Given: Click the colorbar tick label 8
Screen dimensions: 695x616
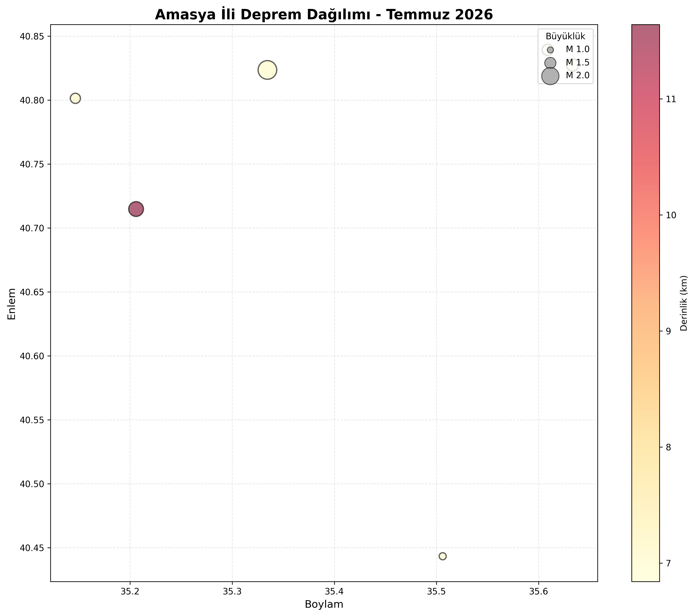Looking at the screenshot, I should pos(668,447).
